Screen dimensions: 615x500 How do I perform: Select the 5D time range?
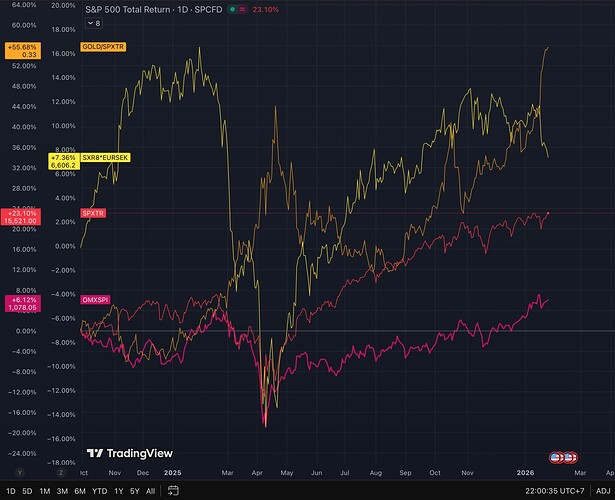pyautogui.click(x=27, y=491)
